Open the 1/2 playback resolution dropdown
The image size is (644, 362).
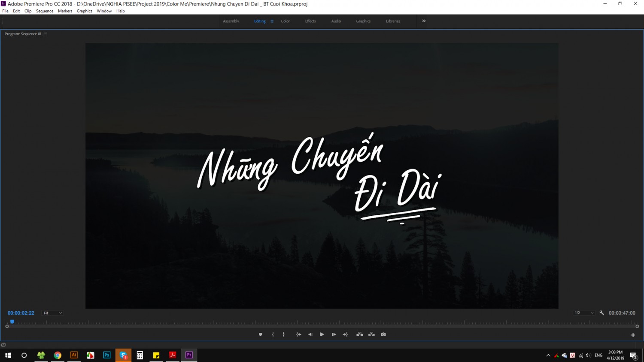(x=584, y=313)
